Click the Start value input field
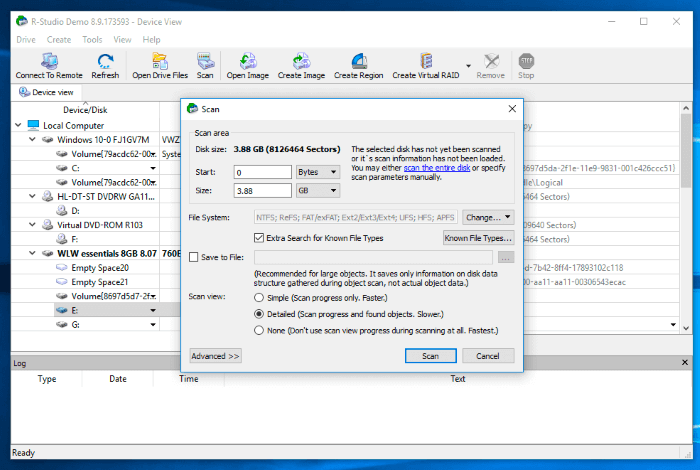Viewport: 700px width, 470px height. (x=262, y=172)
